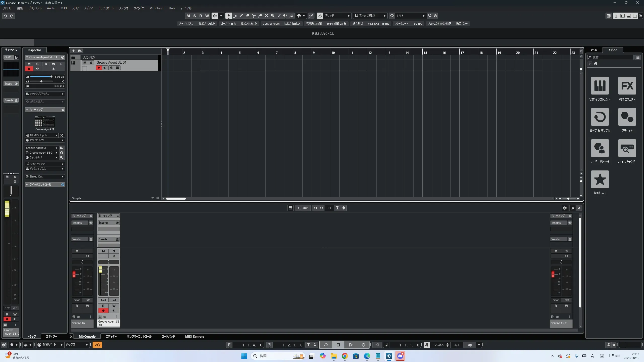Click the Tap tempo button
Screen dimensions: 644x362
tap(469, 345)
